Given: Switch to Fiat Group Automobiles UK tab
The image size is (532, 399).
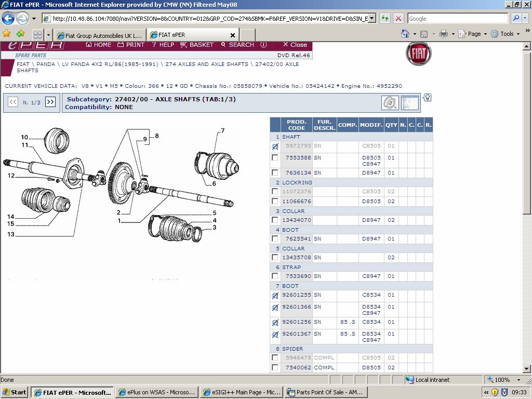Looking at the screenshot, I should pos(100,35).
